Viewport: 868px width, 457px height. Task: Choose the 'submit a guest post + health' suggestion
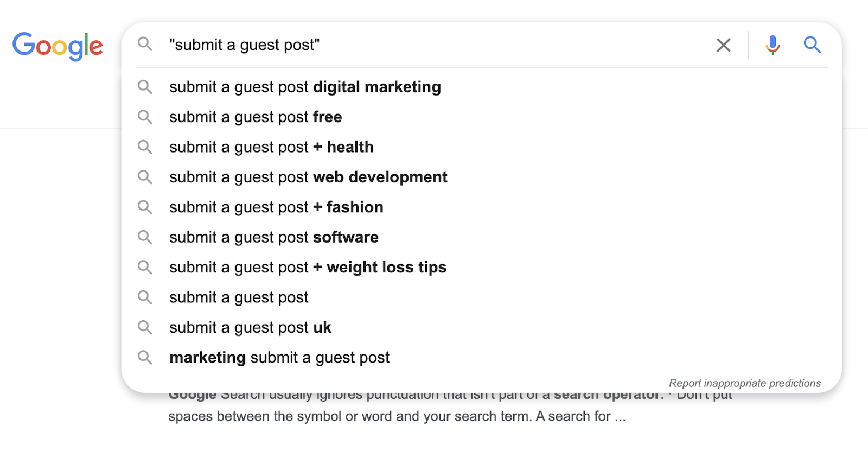[271, 147]
